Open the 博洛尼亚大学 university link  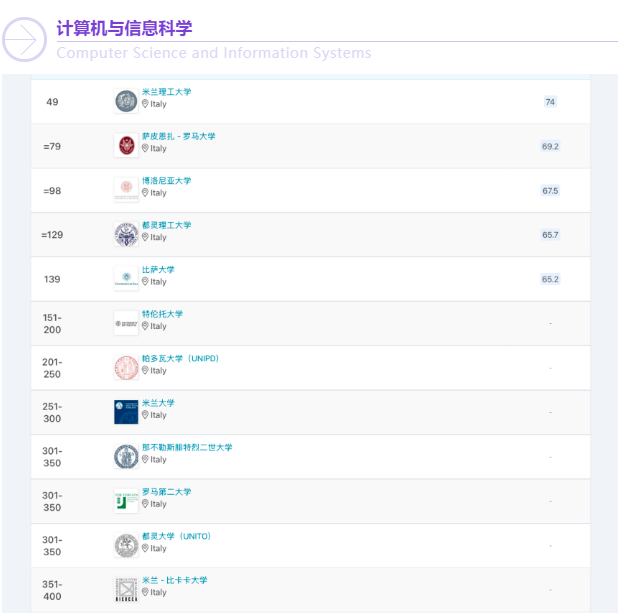(166, 181)
